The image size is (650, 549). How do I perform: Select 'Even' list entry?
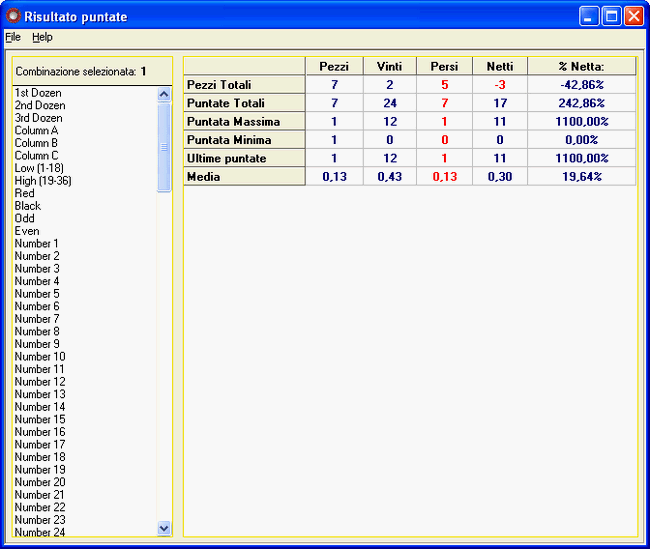click(x=27, y=231)
